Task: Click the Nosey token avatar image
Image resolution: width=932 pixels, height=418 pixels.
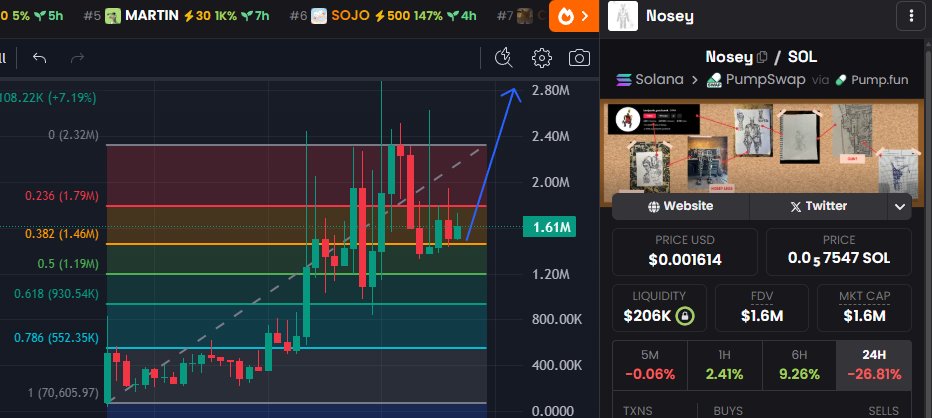Action: (x=623, y=16)
